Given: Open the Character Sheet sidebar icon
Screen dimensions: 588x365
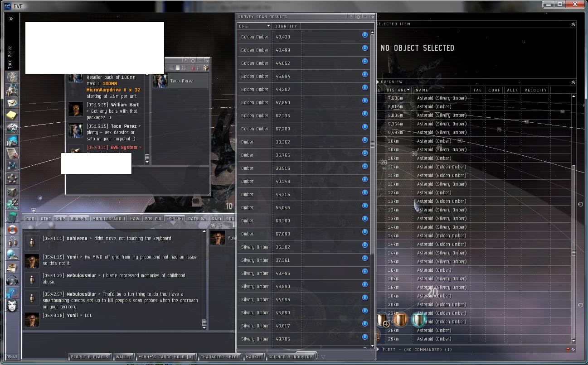Looking at the screenshot, I should [12, 77].
